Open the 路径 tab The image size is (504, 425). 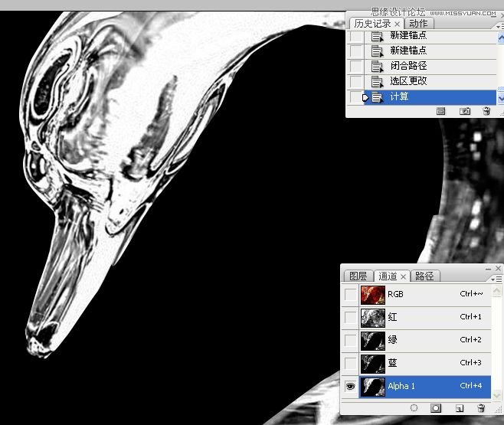[423, 276]
